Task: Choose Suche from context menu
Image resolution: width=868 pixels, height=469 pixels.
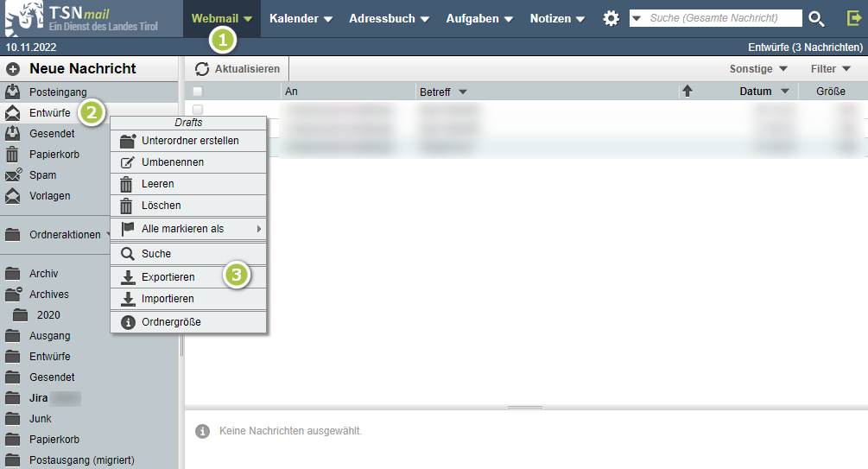Action: point(188,254)
